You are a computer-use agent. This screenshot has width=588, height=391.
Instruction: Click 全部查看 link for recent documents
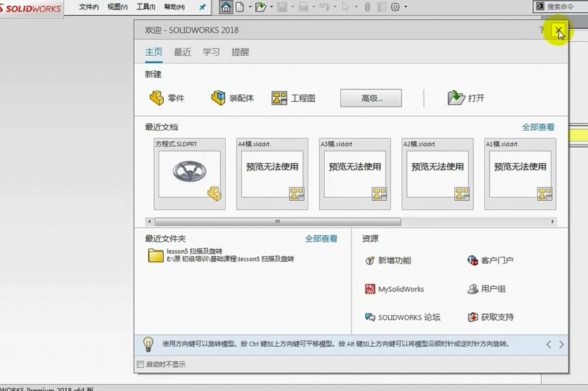[538, 127]
